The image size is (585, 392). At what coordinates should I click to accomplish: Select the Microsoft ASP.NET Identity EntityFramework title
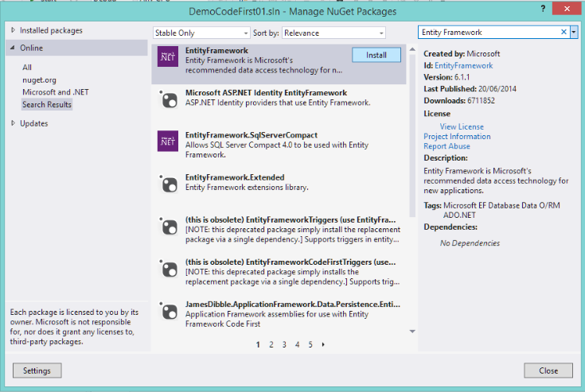coord(266,93)
